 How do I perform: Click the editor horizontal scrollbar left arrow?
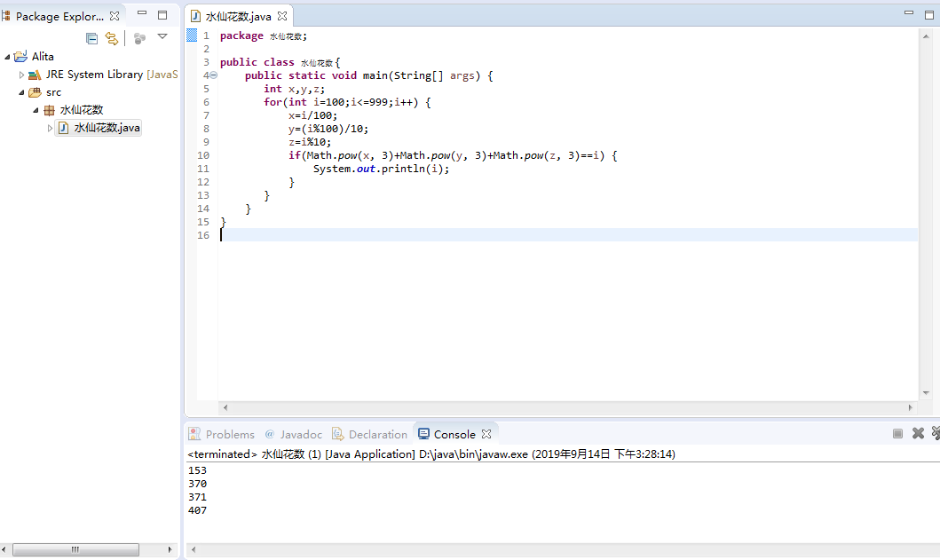coord(225,407)
